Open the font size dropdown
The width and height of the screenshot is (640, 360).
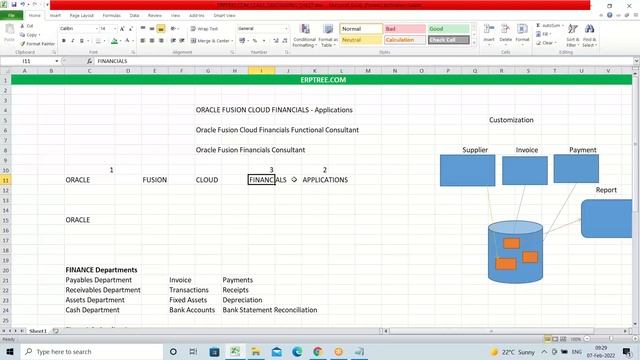[115, 29]
